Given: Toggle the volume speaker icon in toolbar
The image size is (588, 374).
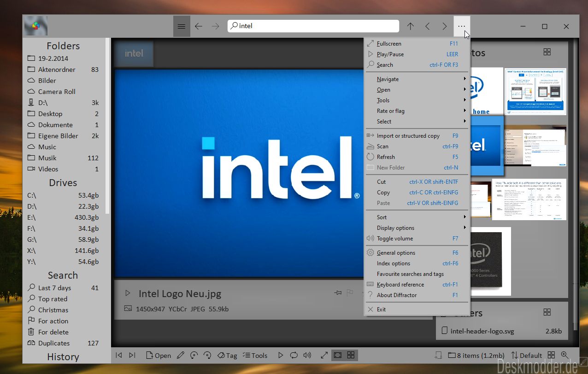Looking at the screenshot, I should [x=307, y=355].
